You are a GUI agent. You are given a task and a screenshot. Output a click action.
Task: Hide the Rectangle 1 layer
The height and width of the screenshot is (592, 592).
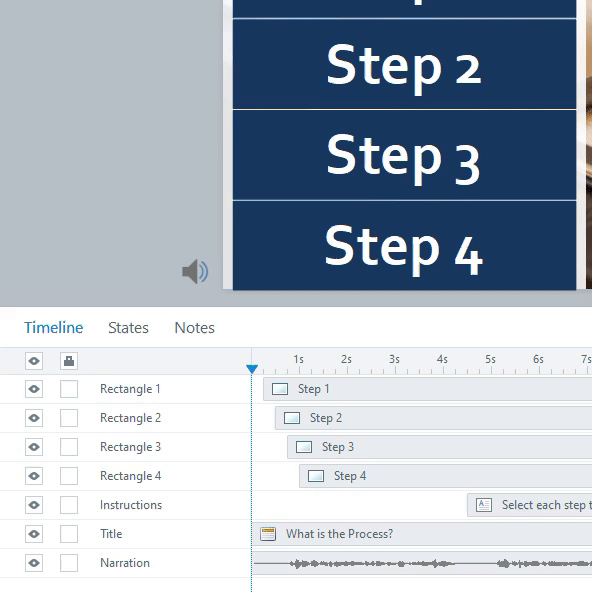click(x=34, y=389)
